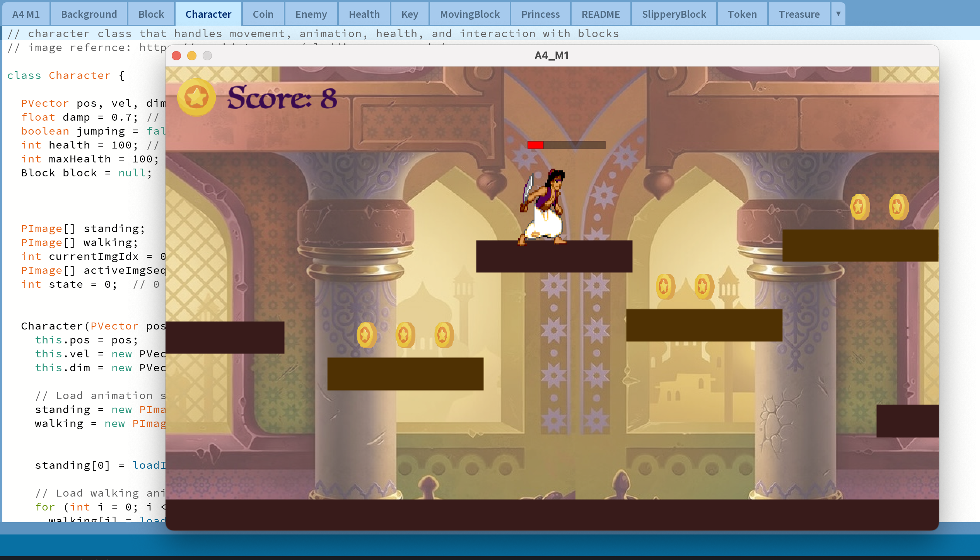Switch to the Coin tab
The width and height of the screenshot is (980, 560).
click(x=263, y=14)
